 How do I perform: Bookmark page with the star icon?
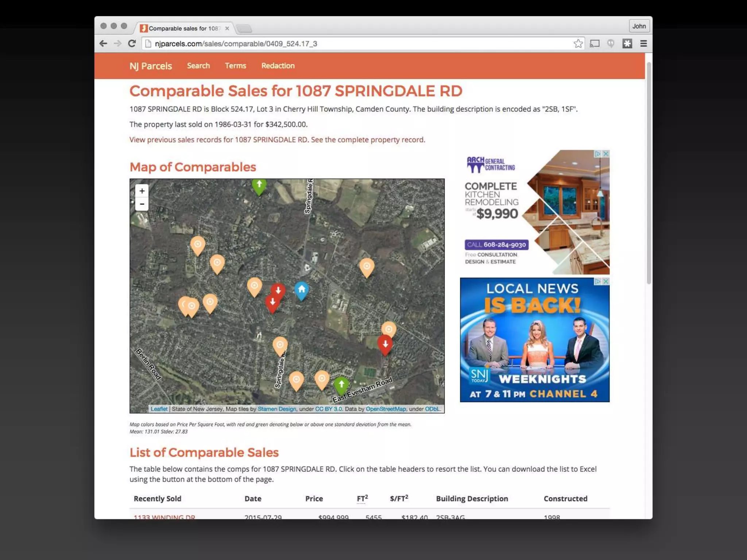[x=578, y=44]
